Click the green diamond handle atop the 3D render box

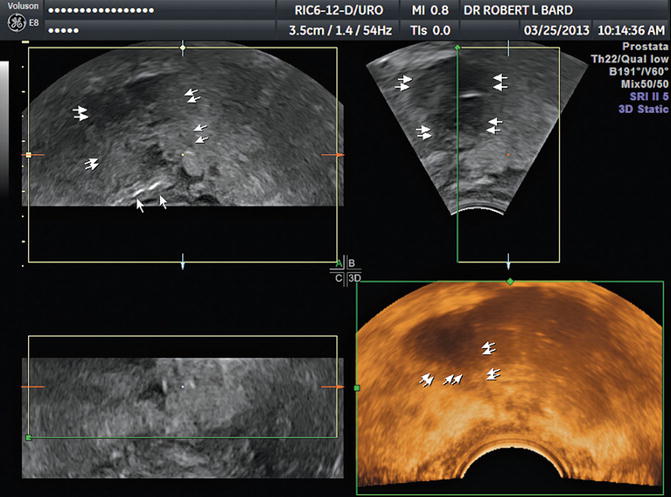(510, 282)
